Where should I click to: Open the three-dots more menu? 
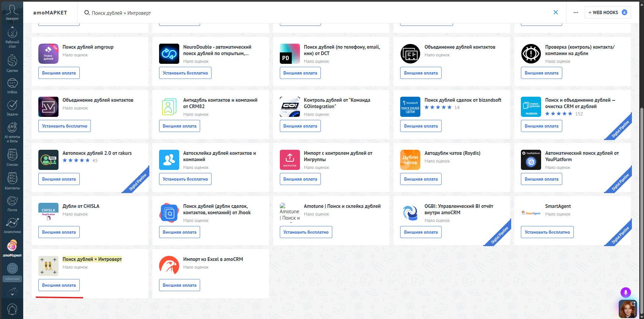pyautogui.click(x=576, y=12)
